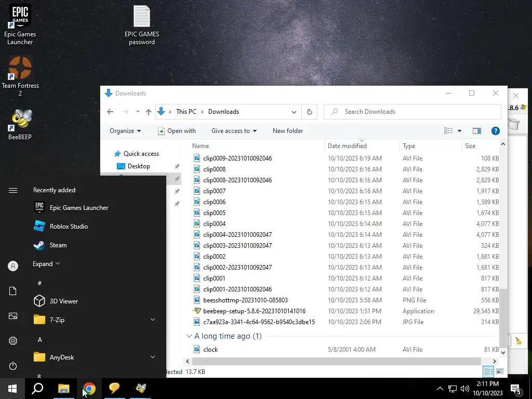Show hidden system tray icons
The height and width of the screenshot is (399, 532).
(440, 389)
